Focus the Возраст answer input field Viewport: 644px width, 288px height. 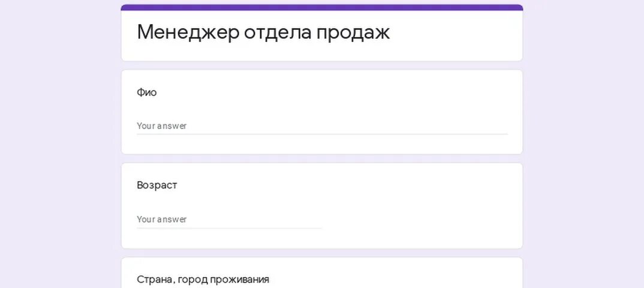(229, 220)
